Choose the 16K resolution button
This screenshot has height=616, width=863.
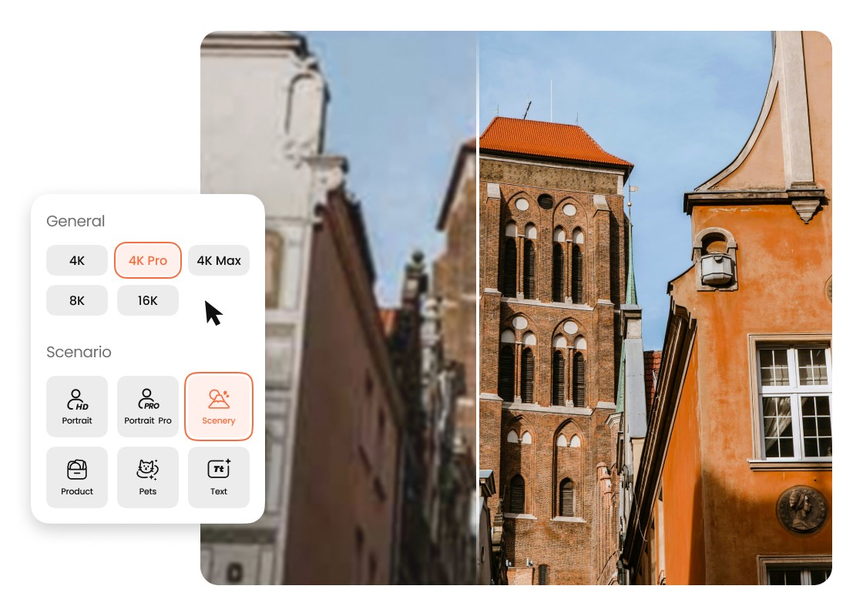(147, 300)
